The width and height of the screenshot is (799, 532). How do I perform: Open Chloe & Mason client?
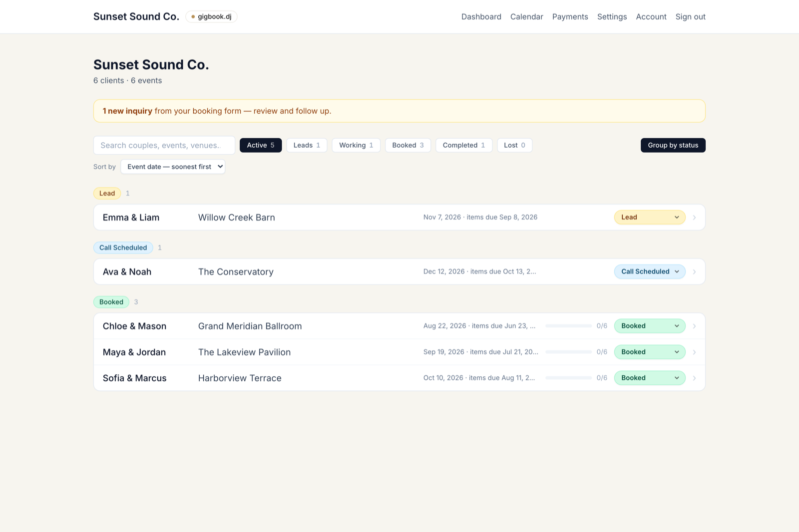point(134,326)
